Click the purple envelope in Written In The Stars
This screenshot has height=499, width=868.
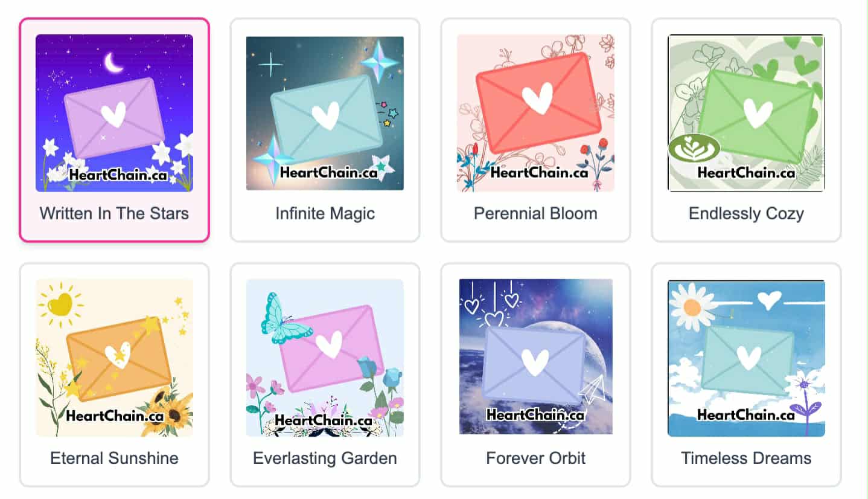114,117
